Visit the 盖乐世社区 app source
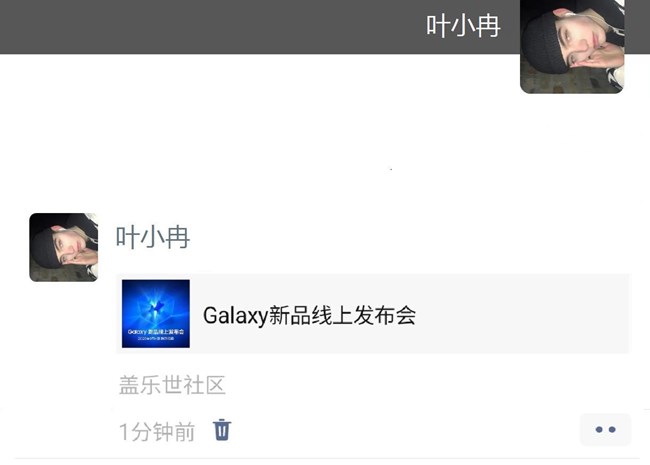This screenshot has width=650, height=465. (x=172, y=385)
